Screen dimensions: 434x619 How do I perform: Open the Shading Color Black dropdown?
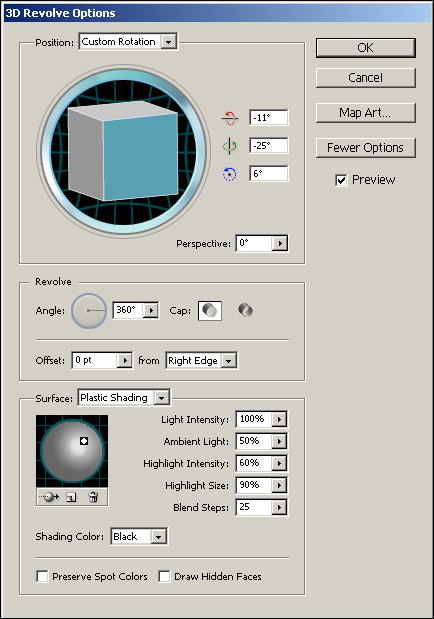(158, 537)
